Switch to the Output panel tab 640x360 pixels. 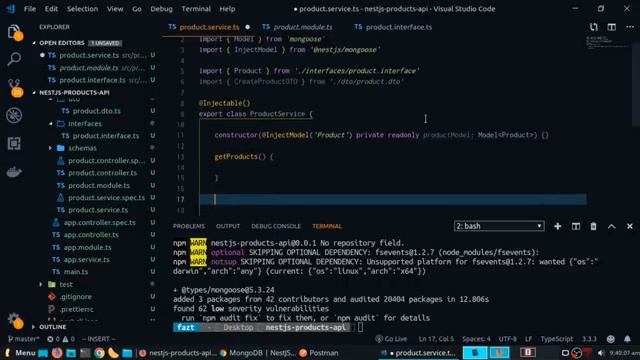pyautogui.click(x=228, y=226)
